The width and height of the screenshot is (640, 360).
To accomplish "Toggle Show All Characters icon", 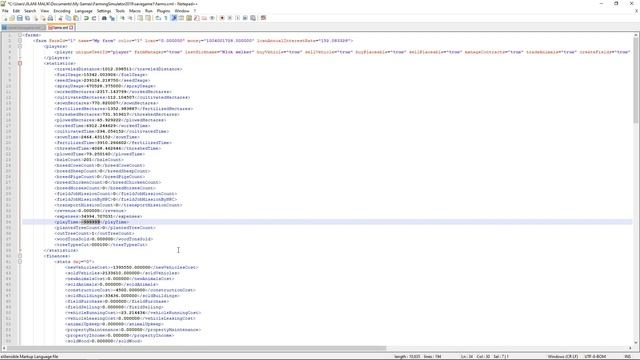I will tap(165, 18).
